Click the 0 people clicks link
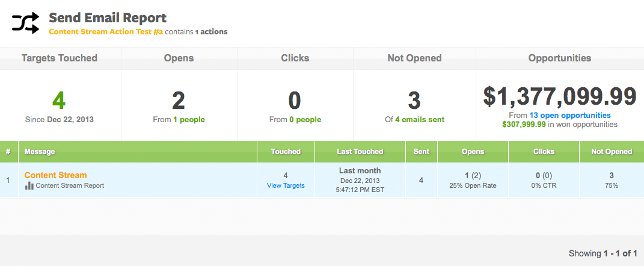This screenshot has width=644, height=266. click(x=304, y=120)
